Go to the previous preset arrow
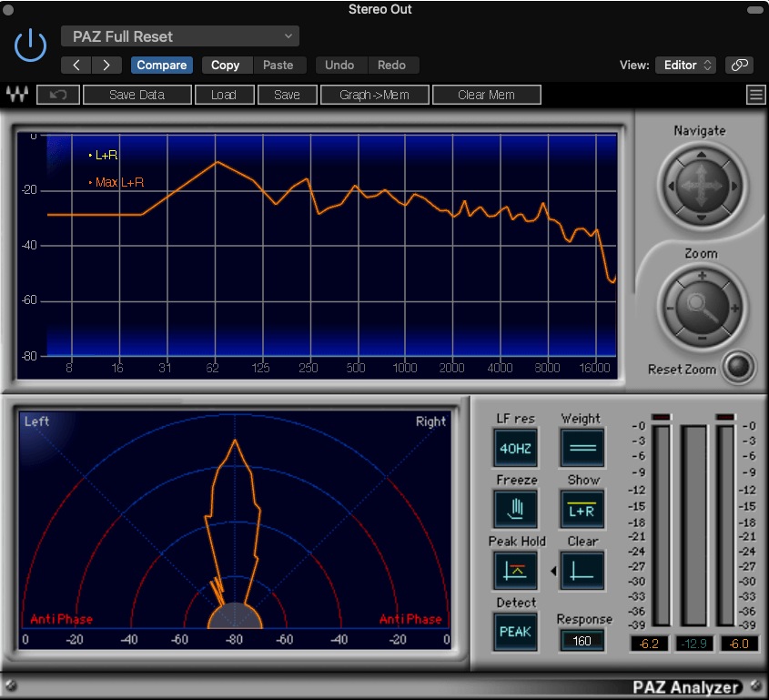 coord(76,66)
